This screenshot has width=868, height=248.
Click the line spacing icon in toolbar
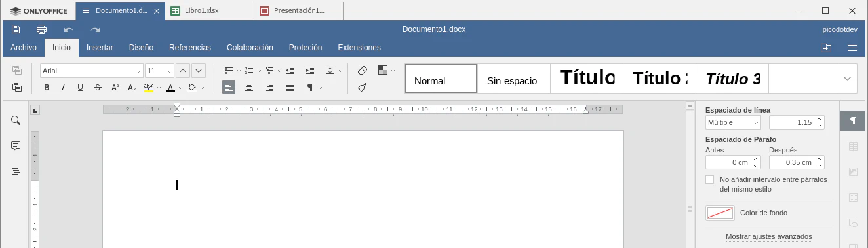(x=330, y=70)
